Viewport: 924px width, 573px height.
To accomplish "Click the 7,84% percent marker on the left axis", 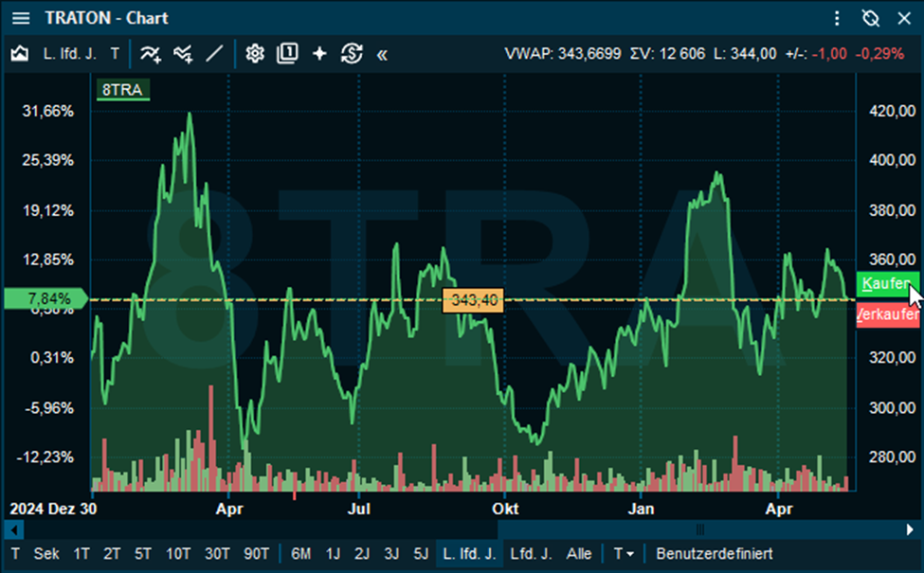I will pos(46,298).
